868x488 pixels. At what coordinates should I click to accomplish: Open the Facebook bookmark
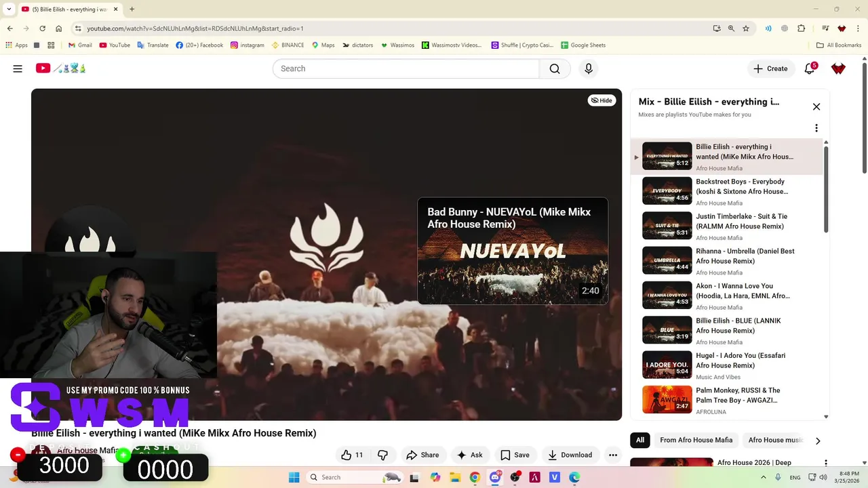(199, 45)
